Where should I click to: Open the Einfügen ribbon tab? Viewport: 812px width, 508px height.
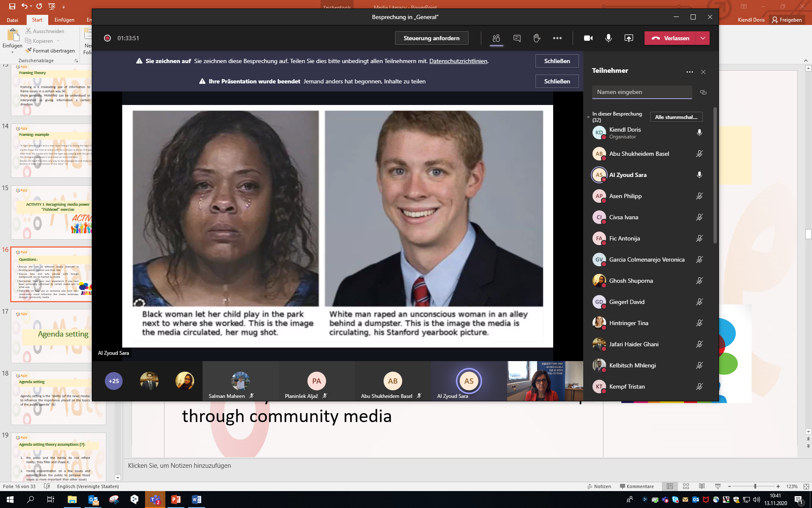tap(64, 20)
